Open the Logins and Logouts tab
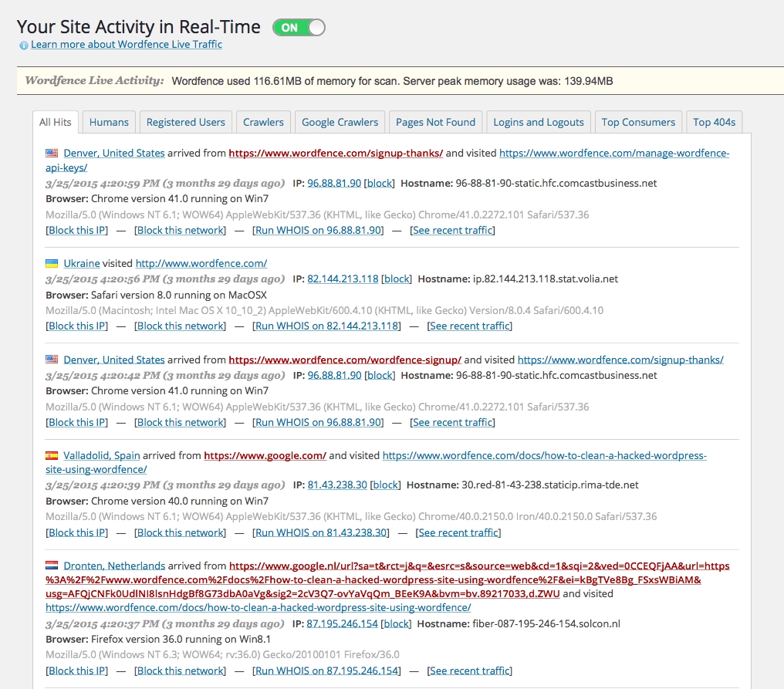Image resolution: width=784 pixels, height=689 pixels. [539, 123]
